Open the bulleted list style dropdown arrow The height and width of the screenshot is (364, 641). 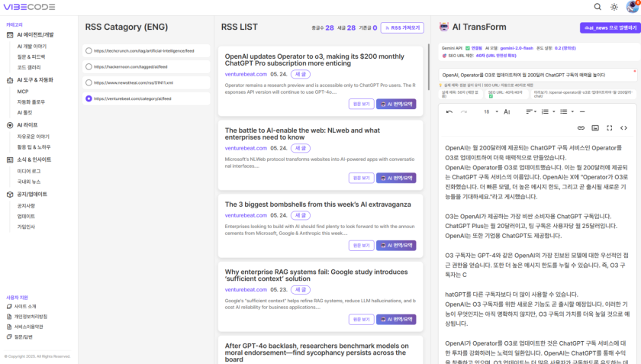tap(572, 111)
